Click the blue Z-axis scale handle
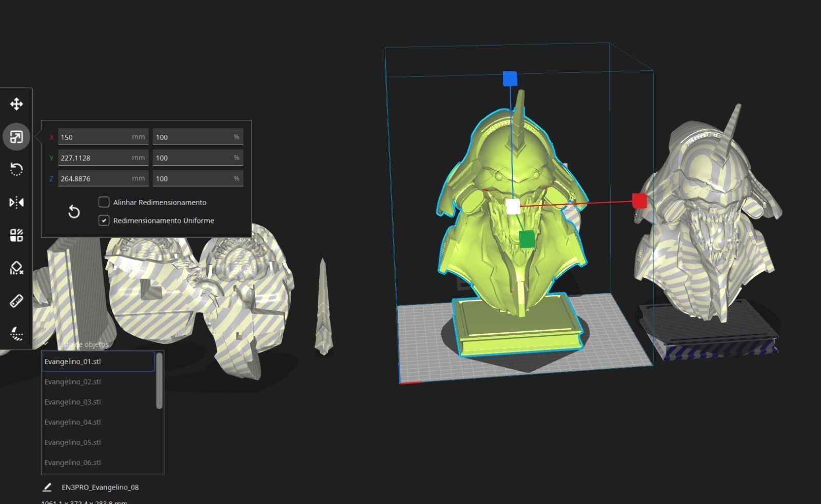The image size is (821, 504). click(510, 78)
